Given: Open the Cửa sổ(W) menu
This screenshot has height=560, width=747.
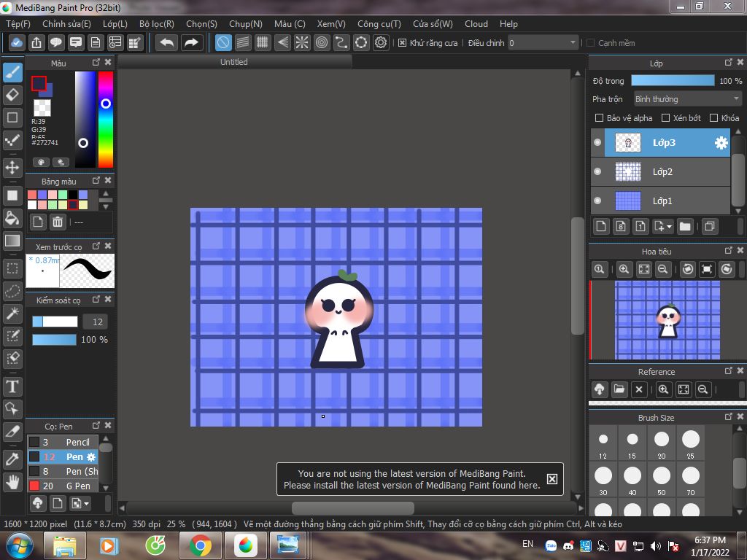Looking at the screenshot, I should (x=433, y=24).
